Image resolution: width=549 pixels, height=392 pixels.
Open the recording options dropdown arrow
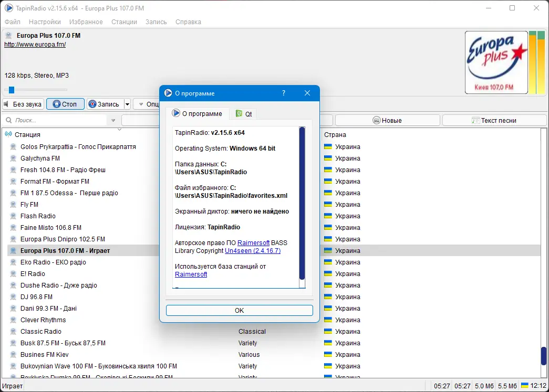(x=127, y=104)
